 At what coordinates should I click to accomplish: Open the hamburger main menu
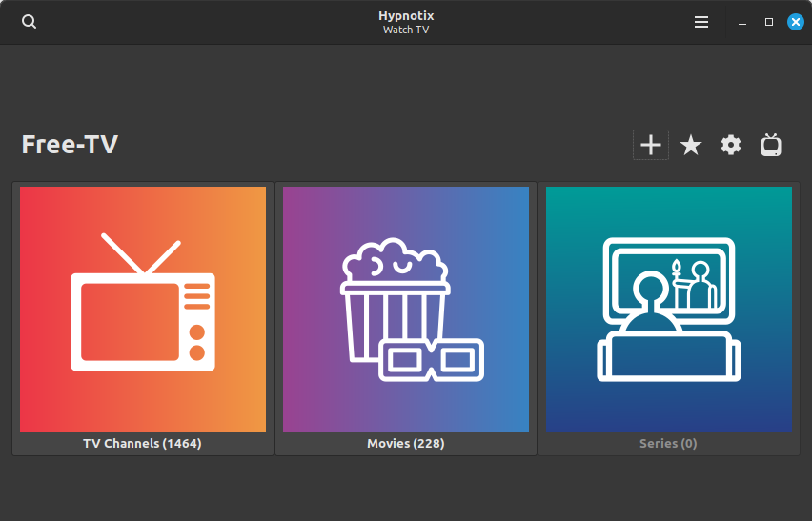click(x=701, y=22)
